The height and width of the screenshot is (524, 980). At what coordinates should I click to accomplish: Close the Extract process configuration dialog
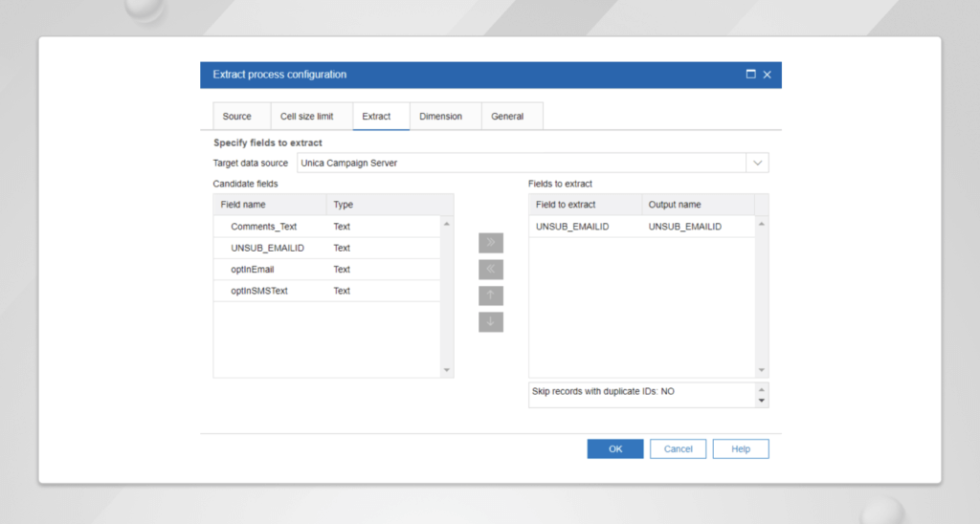[x=768, y=75]
